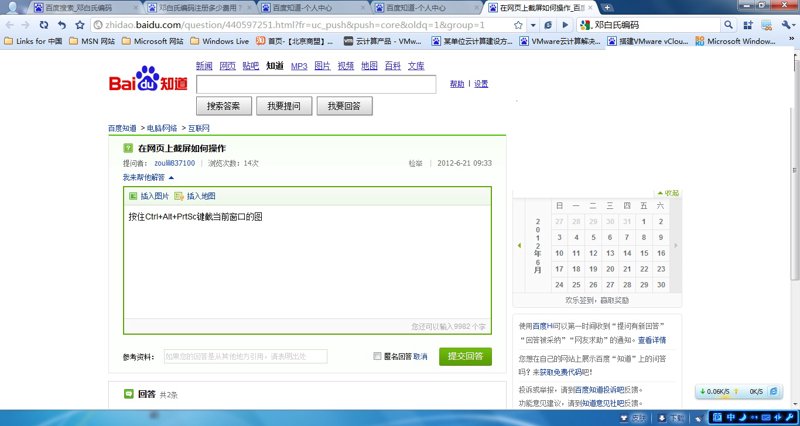Open MSN 网站 bookmark folder
800x426 pixels.
(x=92, y=41)
